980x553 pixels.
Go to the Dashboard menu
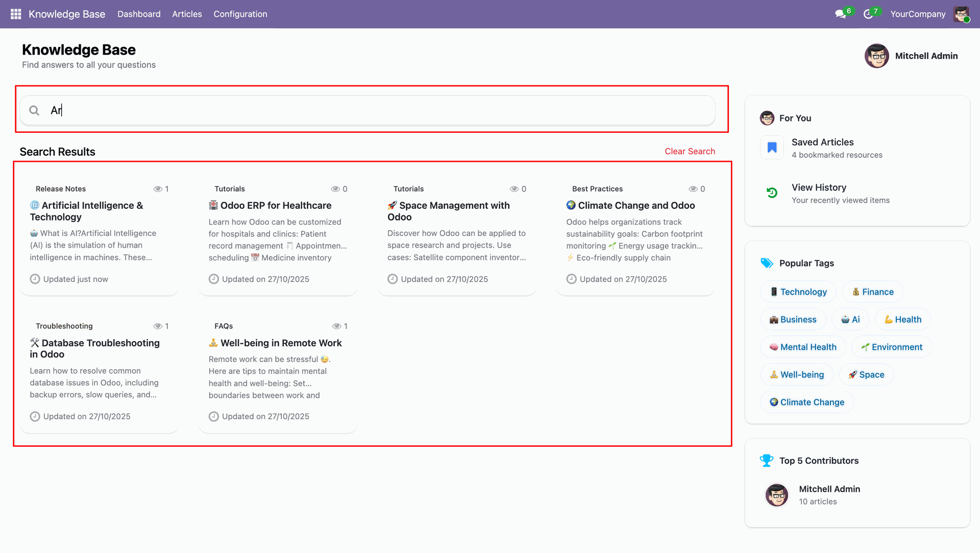(139, 14)
